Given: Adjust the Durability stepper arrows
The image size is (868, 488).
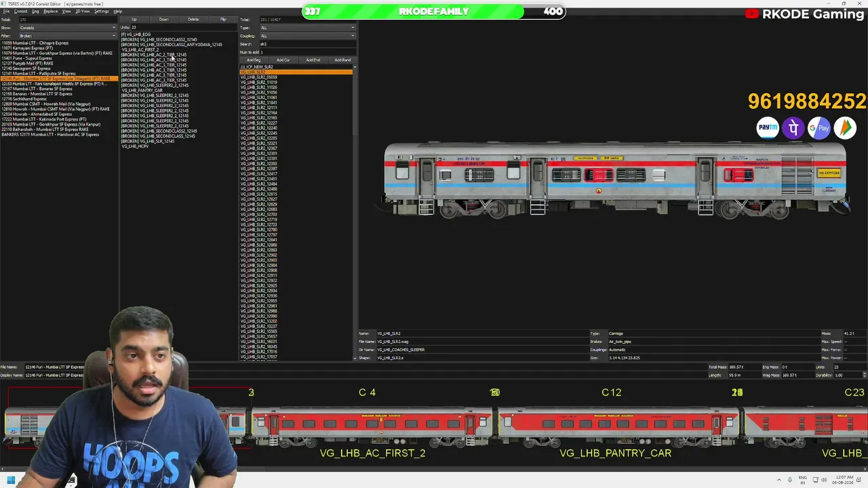Looking at the screenshot, I should [864, 375].
